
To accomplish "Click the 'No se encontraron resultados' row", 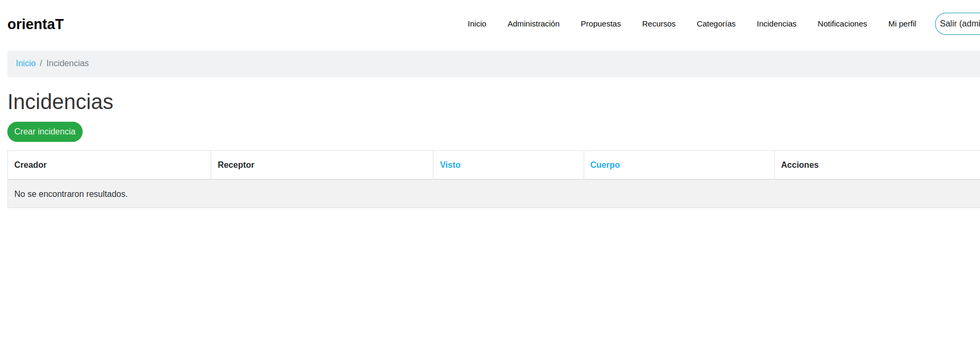I will [x=71, y=194].
